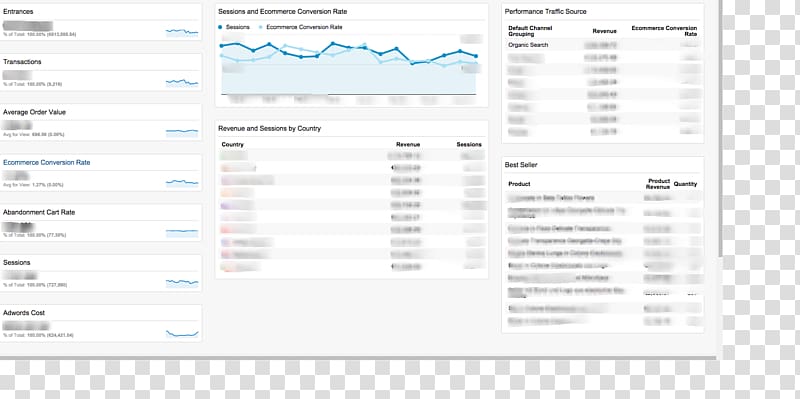Click the Best Seller widget title
800x399 pixels.
pyautogui.click(x=520, y=165)
